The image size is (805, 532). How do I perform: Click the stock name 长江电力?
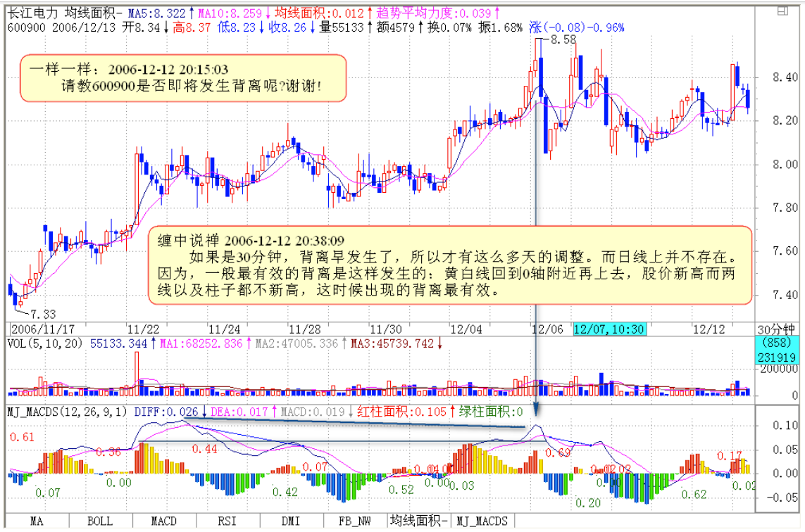33,13
